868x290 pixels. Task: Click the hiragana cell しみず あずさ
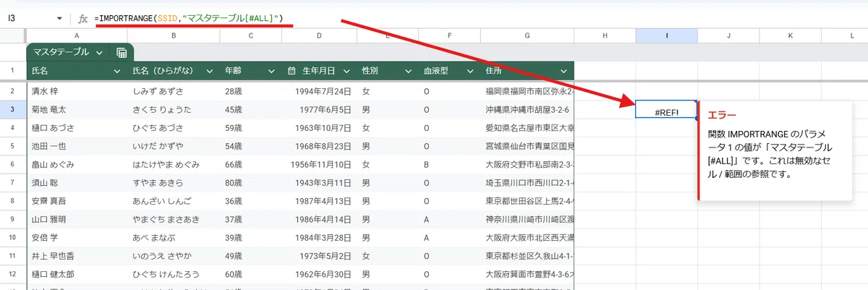pos(173,92)
